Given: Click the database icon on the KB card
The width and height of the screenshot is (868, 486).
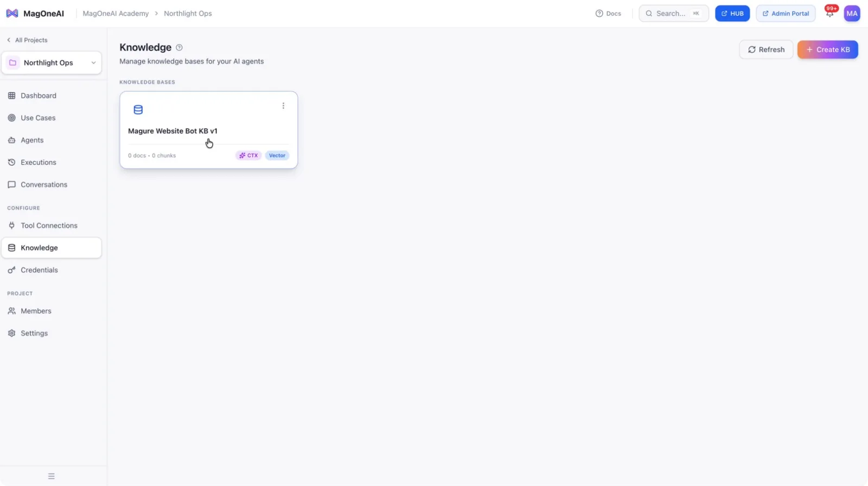Looking at the screenshot, I should point(138,110).
